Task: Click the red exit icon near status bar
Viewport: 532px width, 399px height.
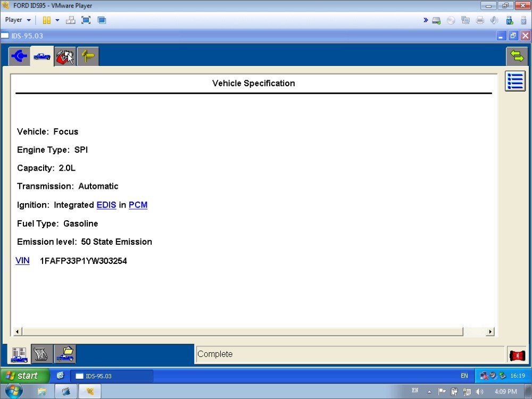Action: (x=517, y=355)
